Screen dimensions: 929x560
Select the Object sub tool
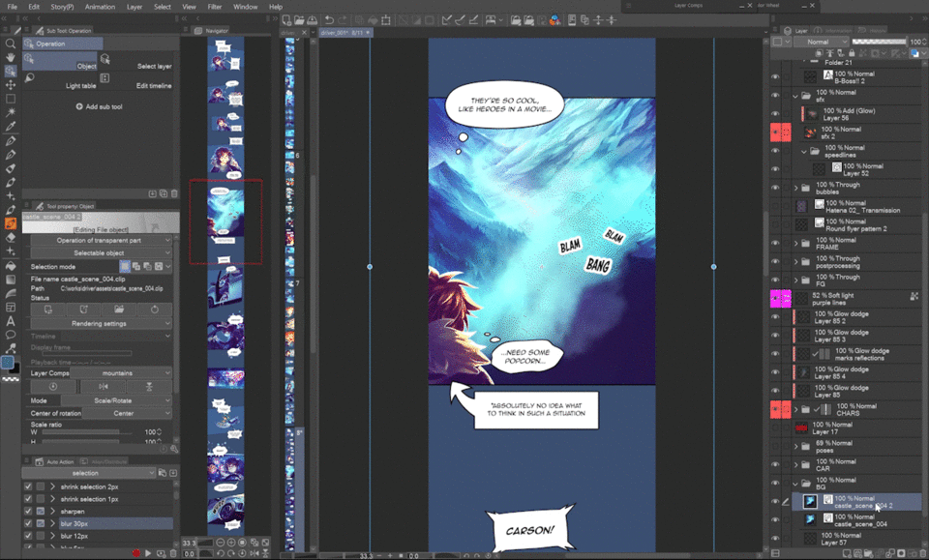tap(60, 62)
